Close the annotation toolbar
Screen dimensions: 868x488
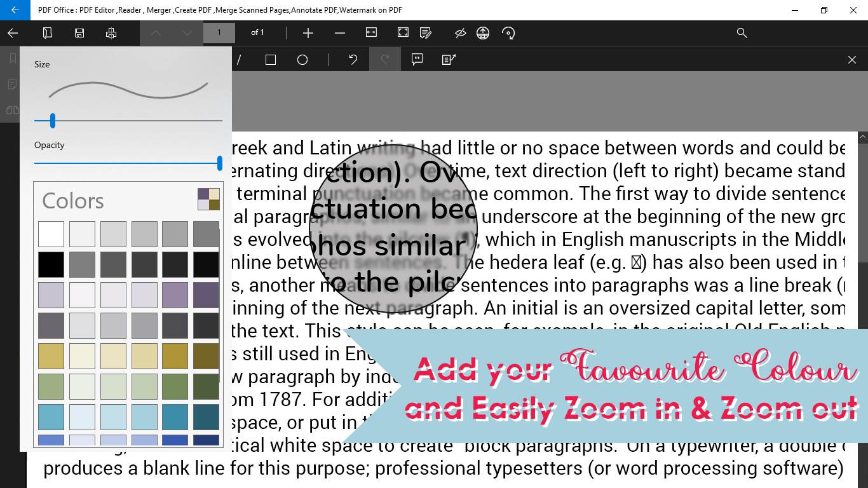(x=852, y=60)
